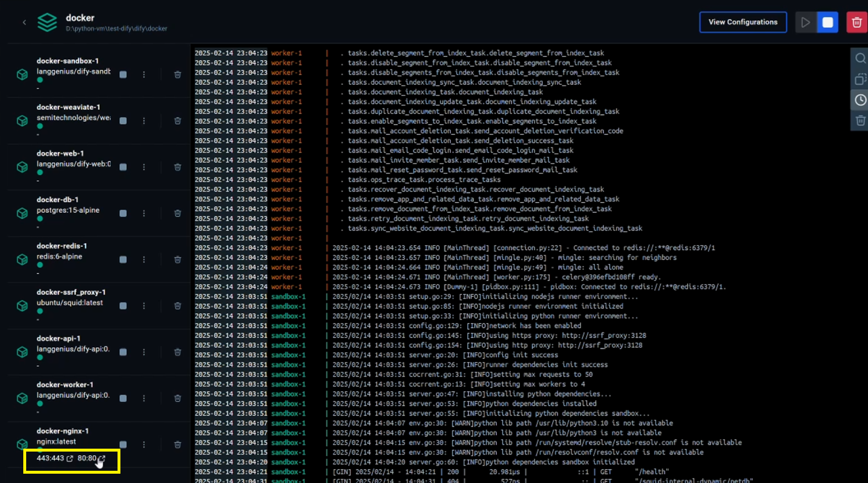Click the cube icon for docker-api-1

22,352
